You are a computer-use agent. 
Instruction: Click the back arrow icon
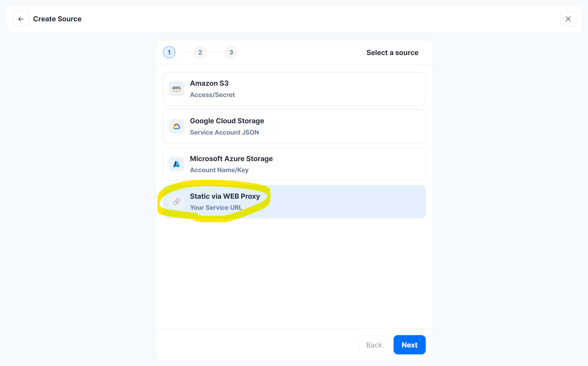point(21,19)
